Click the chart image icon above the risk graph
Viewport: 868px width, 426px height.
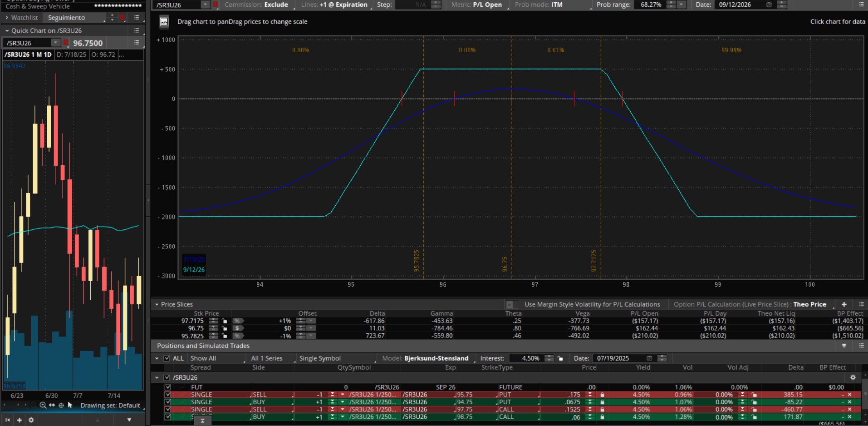click(164, 22)
